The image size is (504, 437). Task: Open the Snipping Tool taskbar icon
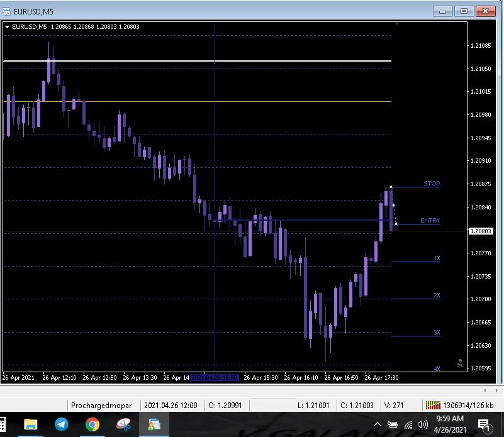tap(123, 424)
